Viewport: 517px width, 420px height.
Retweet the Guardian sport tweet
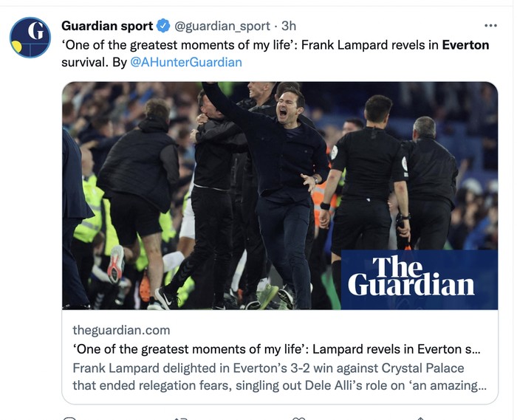pyautogui.click(x=181, y=418)
